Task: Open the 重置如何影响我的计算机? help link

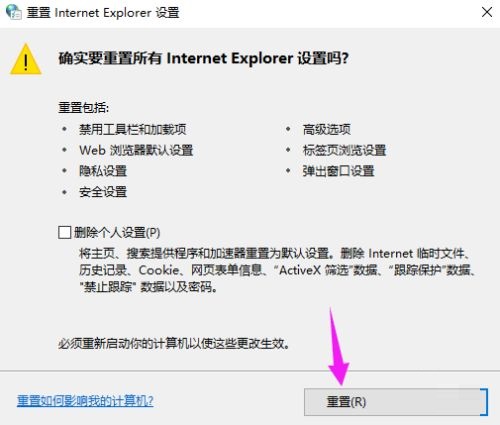Action: tap(85, 400)
